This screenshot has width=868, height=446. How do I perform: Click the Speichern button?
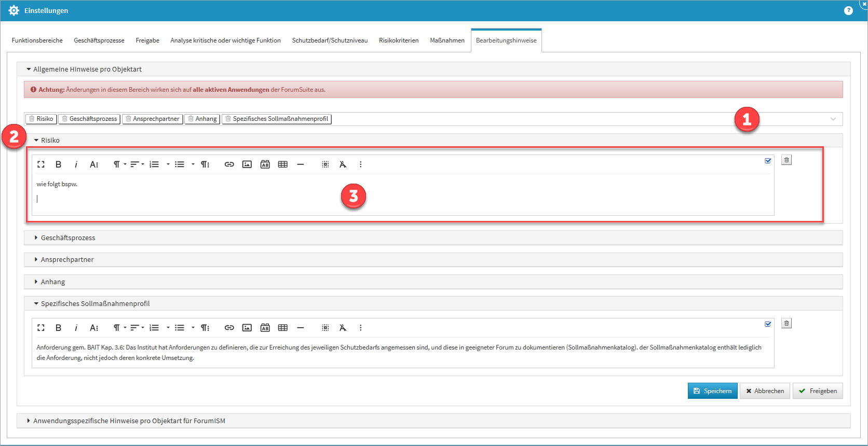(x=712, y=391)
